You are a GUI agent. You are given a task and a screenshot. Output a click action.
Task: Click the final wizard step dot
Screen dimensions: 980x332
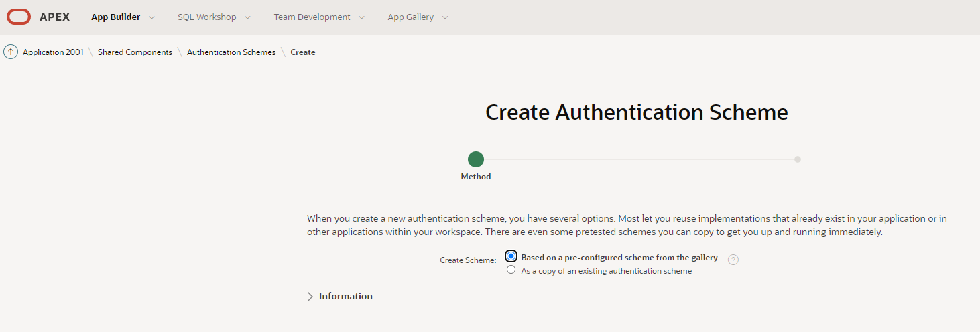(798, 159)
